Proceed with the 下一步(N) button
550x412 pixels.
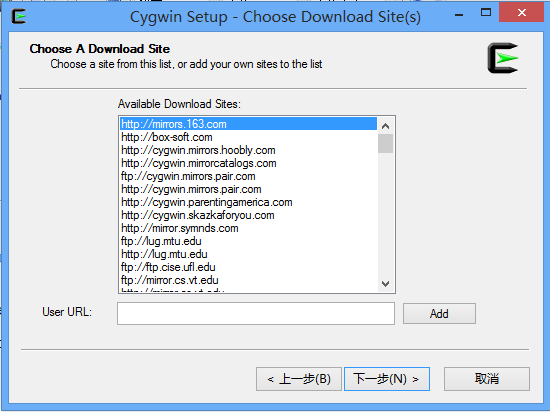[387, 379]
